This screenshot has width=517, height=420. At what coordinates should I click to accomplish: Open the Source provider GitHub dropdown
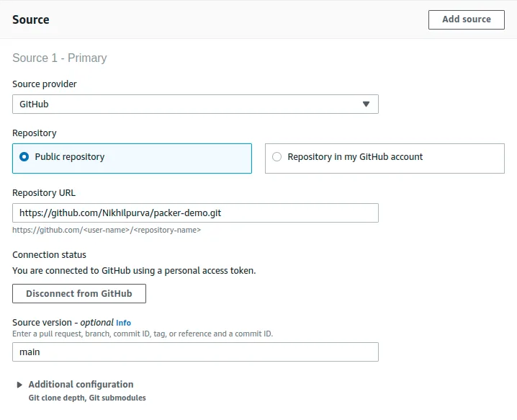click(195, 104)
